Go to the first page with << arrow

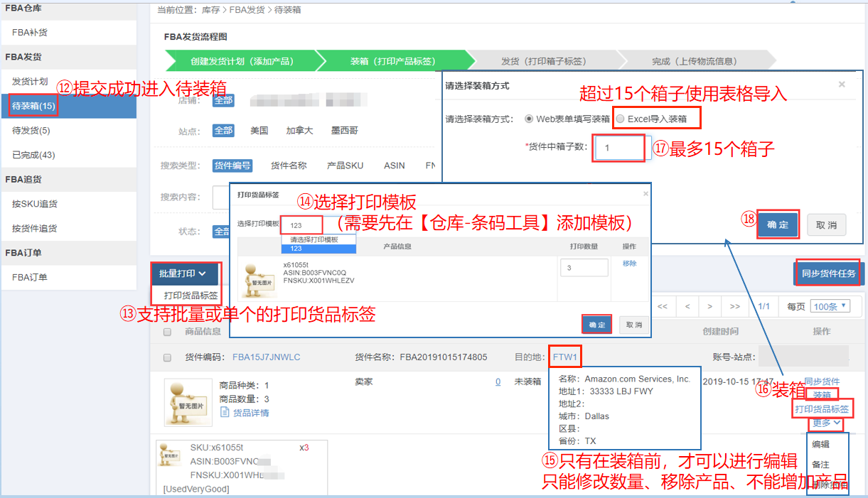coord(662,307)
